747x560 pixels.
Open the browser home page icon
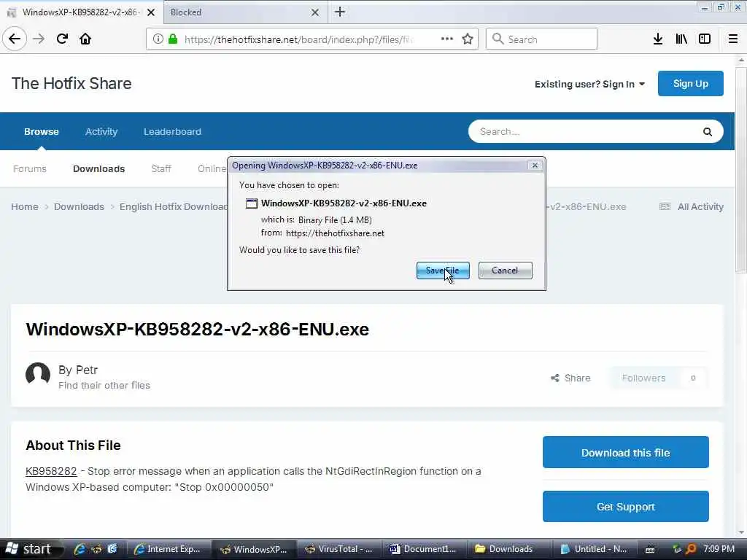click(x=85, y=39)
